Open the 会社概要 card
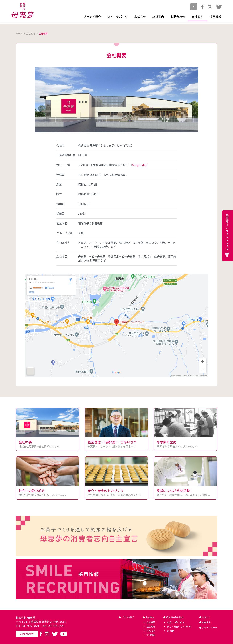Viewport: 233px width, 644px height. point(47,429)
